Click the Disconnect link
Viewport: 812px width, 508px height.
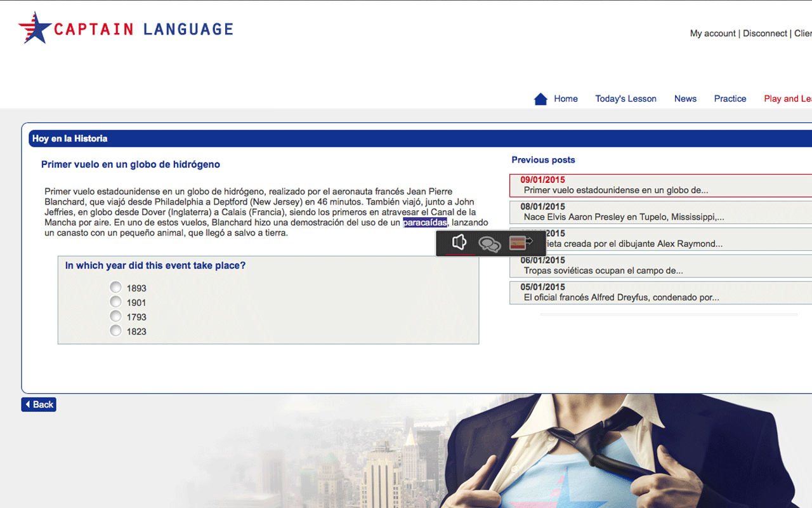(x=764, y=34)
